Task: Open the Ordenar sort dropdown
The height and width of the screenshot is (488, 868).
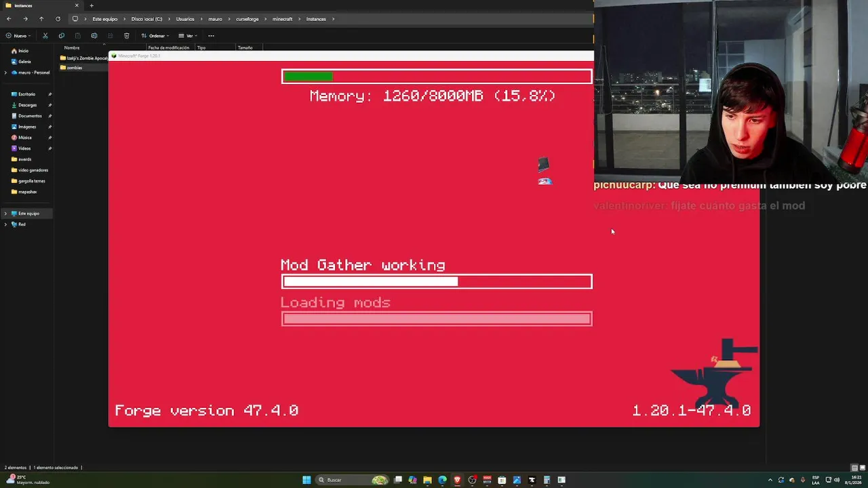Action: 155,36
